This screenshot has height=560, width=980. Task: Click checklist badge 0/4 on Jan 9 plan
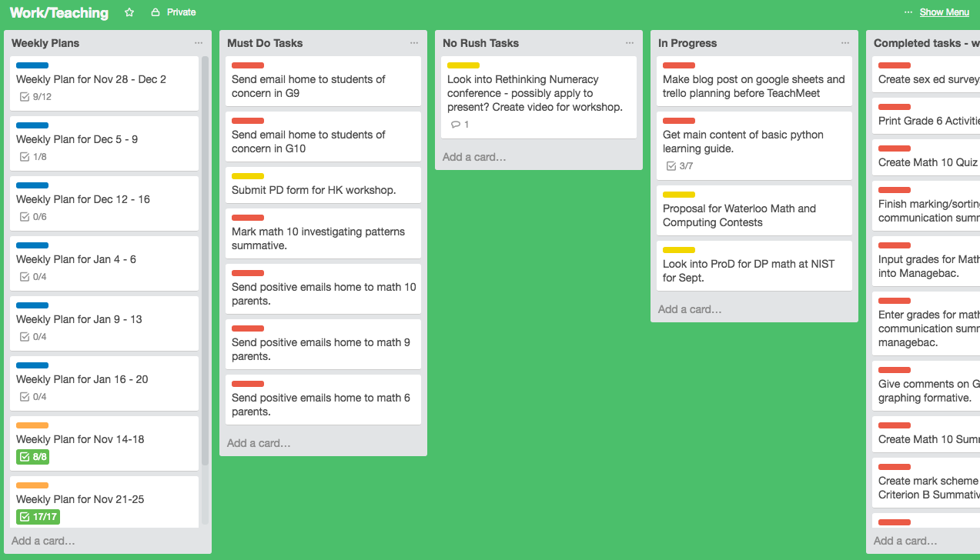pyautogui.click(x=33, y=337)
